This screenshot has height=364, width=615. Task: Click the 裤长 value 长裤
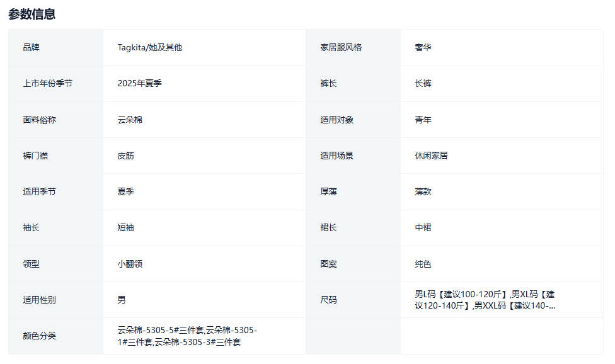coord(423,83)
